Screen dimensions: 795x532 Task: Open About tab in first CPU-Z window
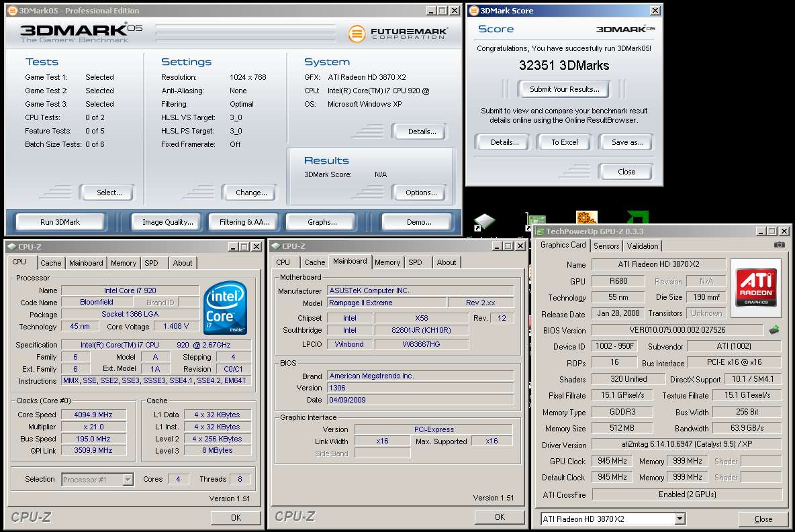(x=183, y=263)
